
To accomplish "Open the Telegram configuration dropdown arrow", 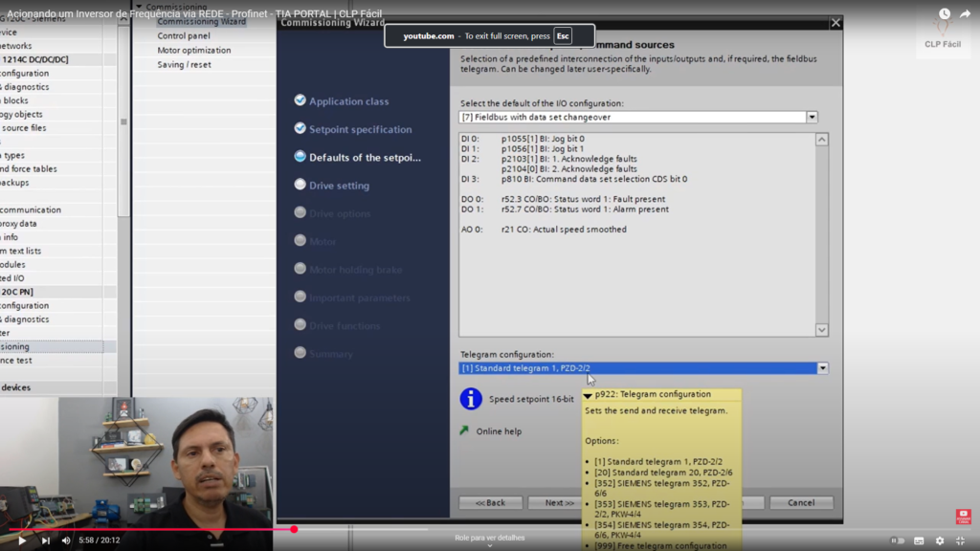I will [822, 368].
